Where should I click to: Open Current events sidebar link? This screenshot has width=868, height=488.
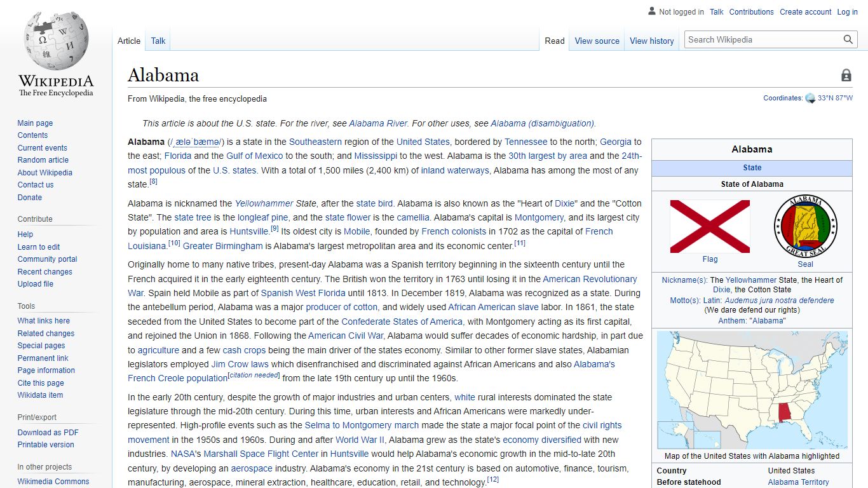pyautogui.click(x=42, y=148)
